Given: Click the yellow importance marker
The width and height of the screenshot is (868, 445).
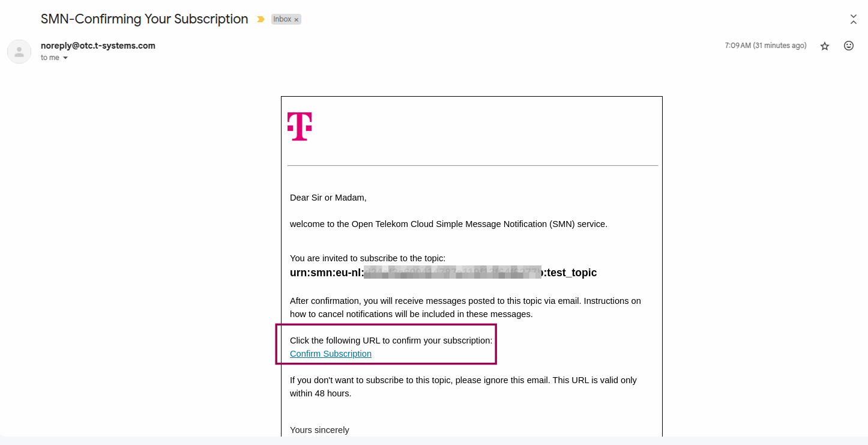Looking at the screenshot, I should coord(261,19).
